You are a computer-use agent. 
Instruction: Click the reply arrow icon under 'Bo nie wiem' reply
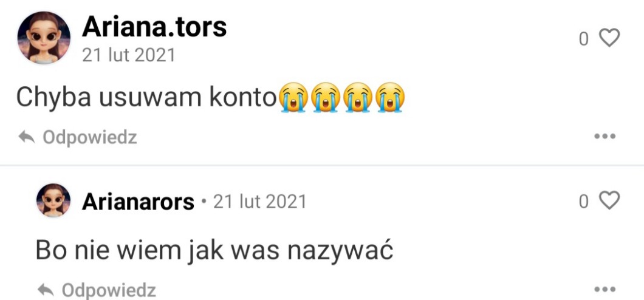coord(46,290)
